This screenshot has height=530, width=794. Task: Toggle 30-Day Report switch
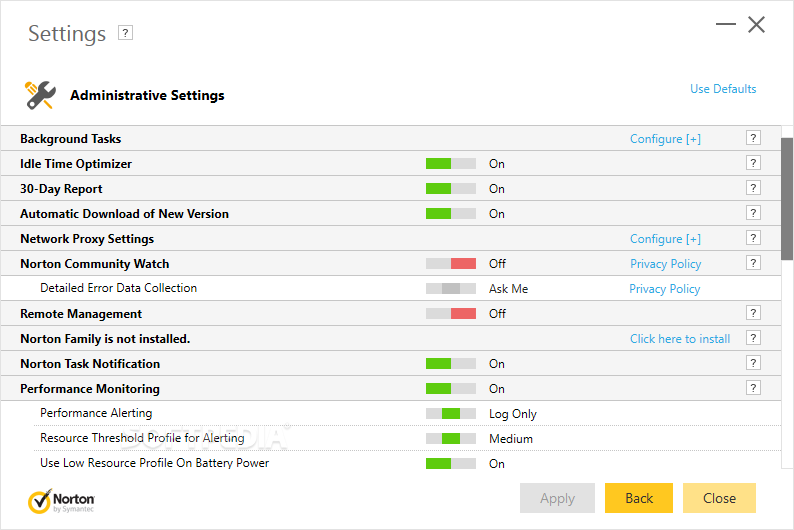click(451, 188)
